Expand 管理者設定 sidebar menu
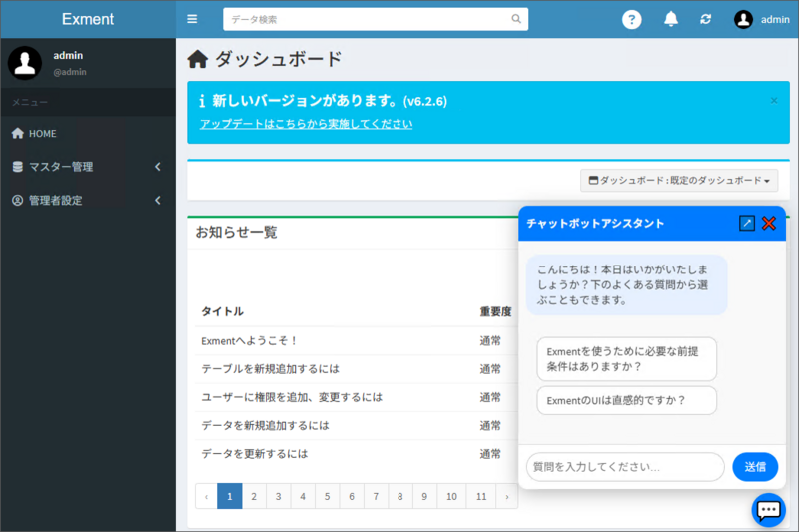Screen dimensions: 799x532 [88, 200]
